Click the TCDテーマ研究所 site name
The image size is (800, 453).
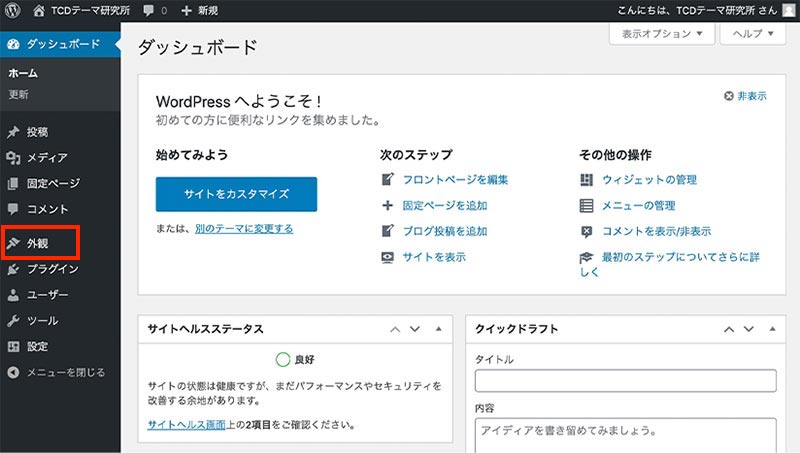point(90,10)
